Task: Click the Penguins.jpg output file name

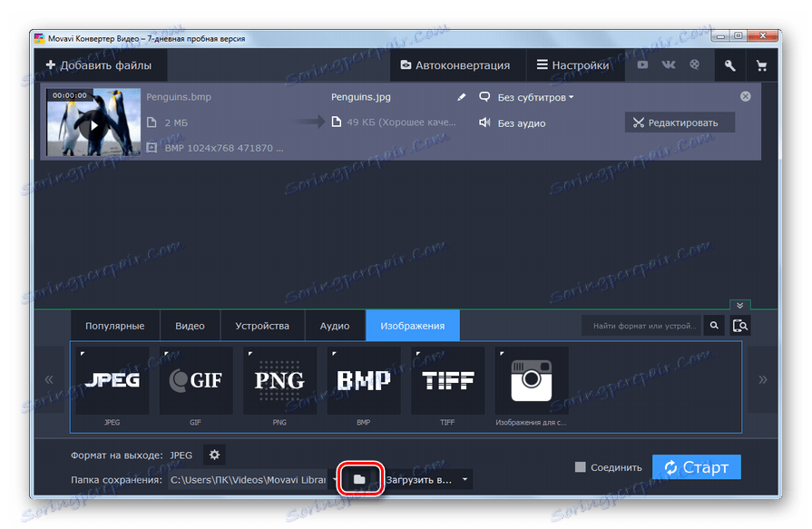Action: pos(361,97)
